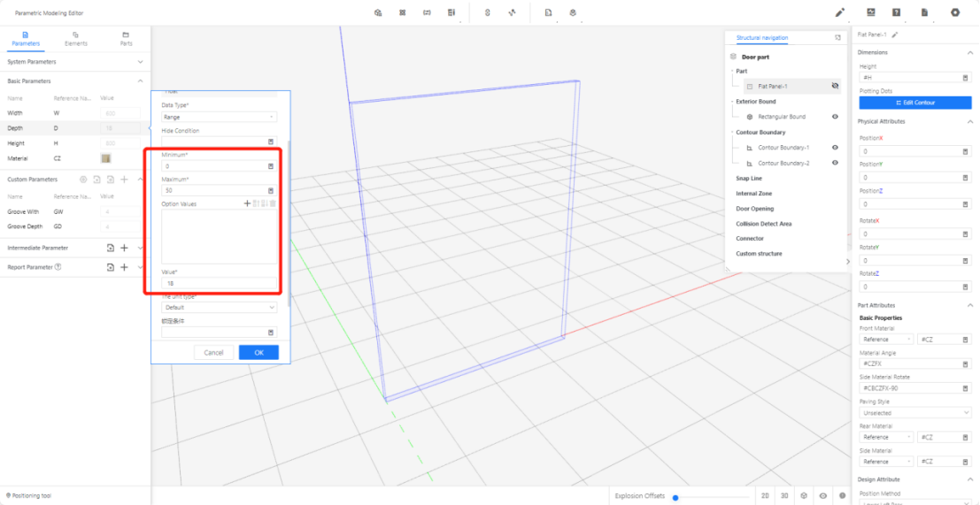Expand the System Parameters section
Viewport: 980px width, 505px height.
pos(141,62)
